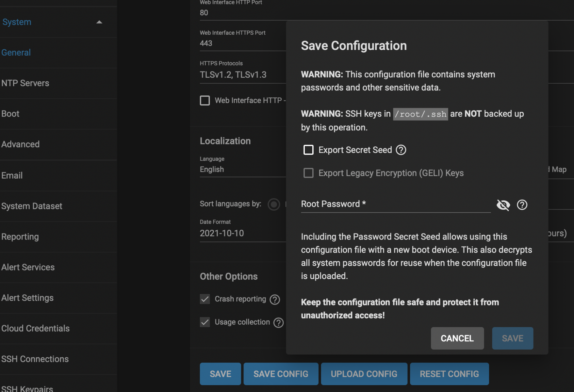Click help icon next to Export Secret Seed

401,150
